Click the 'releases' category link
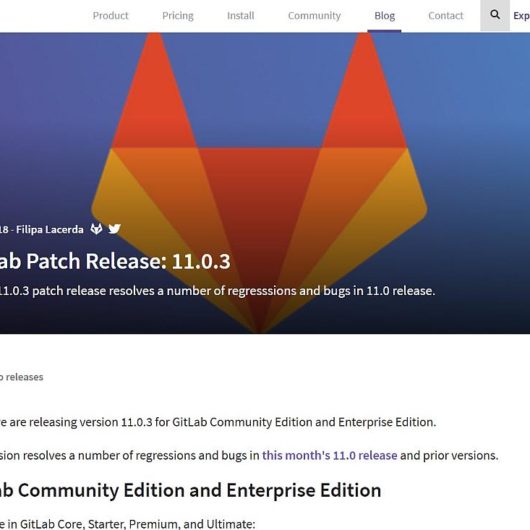Viewport: 530px width, 530px height. point(24,377)
